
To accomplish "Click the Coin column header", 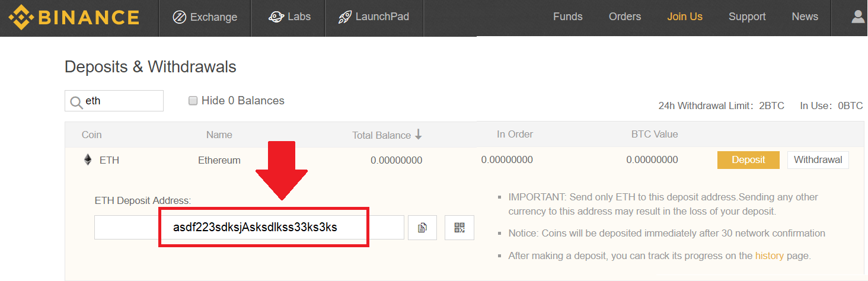I will 91,135.
